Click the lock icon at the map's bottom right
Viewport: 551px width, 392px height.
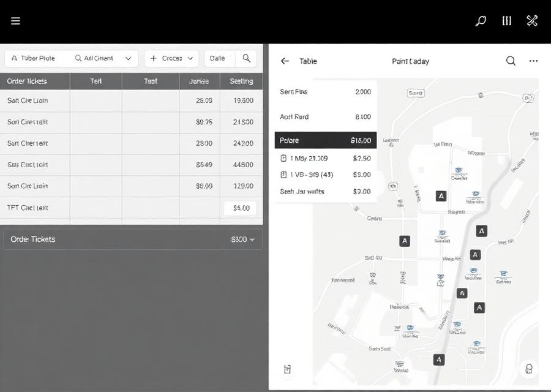point(528,369)
